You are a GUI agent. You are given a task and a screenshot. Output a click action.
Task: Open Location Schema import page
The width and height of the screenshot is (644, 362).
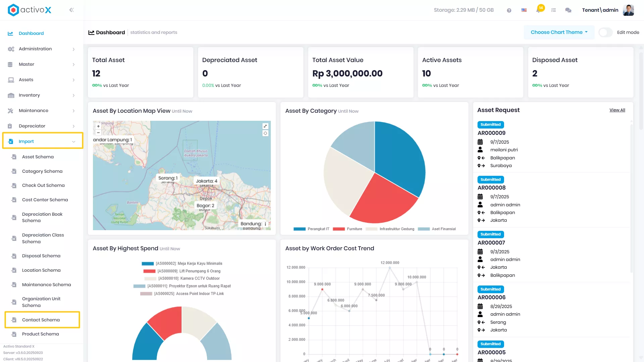coord(41,270)
